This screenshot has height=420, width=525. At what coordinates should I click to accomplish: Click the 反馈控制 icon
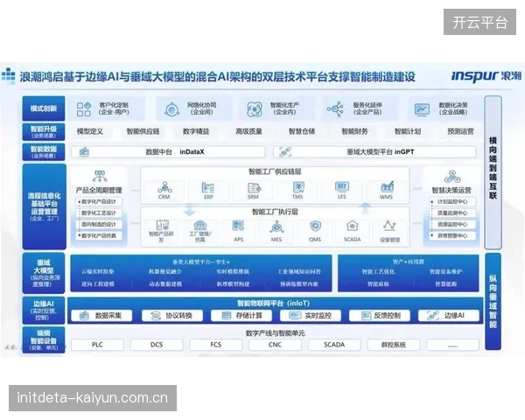tap(367, 315)
